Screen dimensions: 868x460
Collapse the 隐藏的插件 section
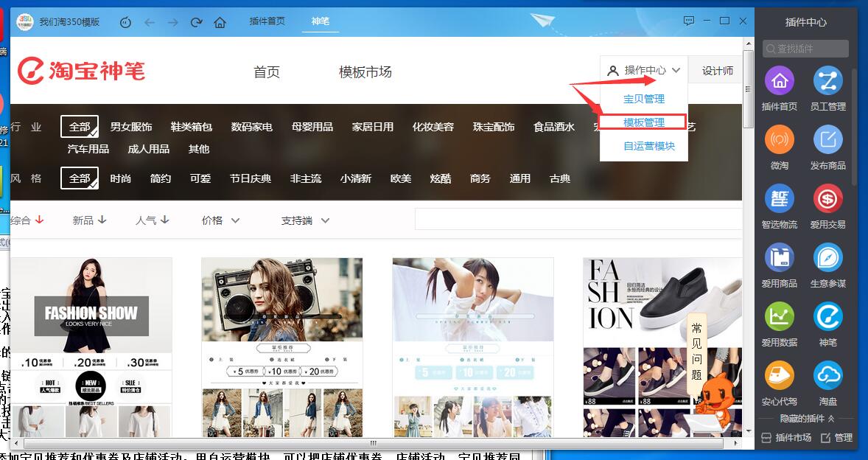click(x=807, y=419)
